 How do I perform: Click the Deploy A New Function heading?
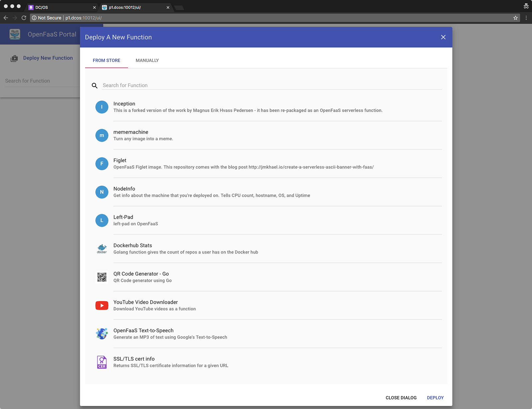118,37
